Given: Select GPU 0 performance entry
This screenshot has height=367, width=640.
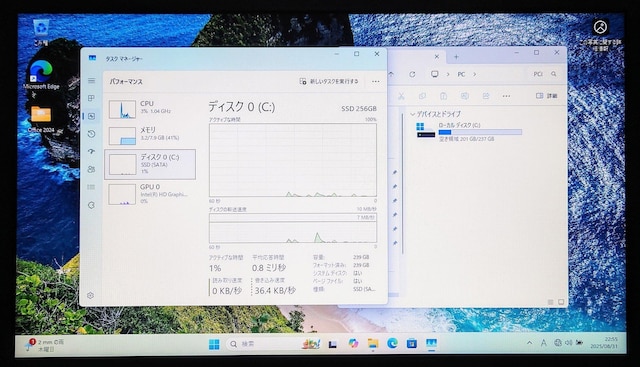Looking at the screenshot, I should coord(150,194).
